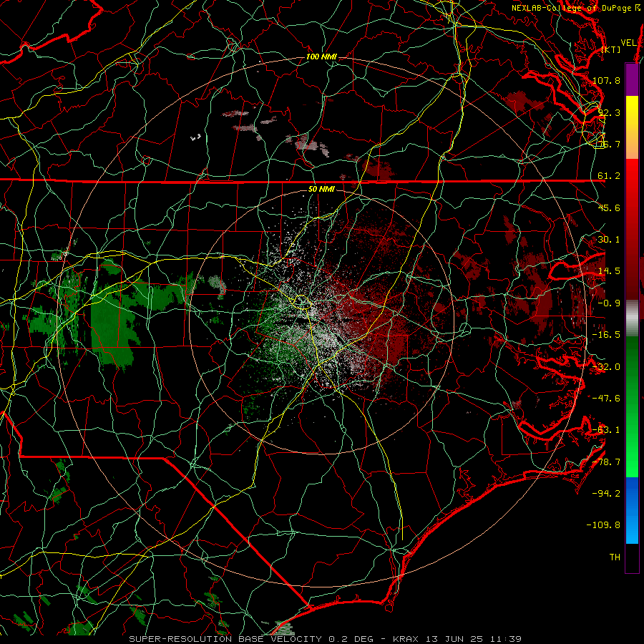This screenshot has height=644, width=644.
Task: Click the 45.6 velocity scale value
Action: (609, 208)
